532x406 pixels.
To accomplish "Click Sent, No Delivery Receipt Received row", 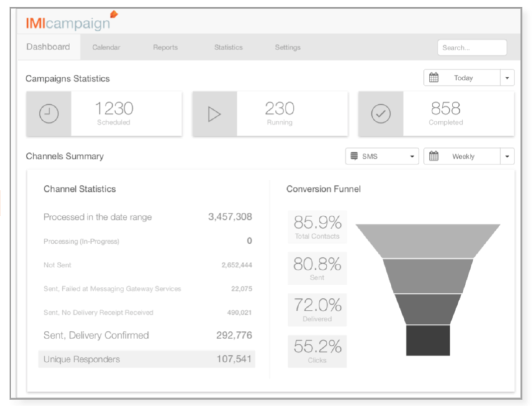I will coord(148,312).
